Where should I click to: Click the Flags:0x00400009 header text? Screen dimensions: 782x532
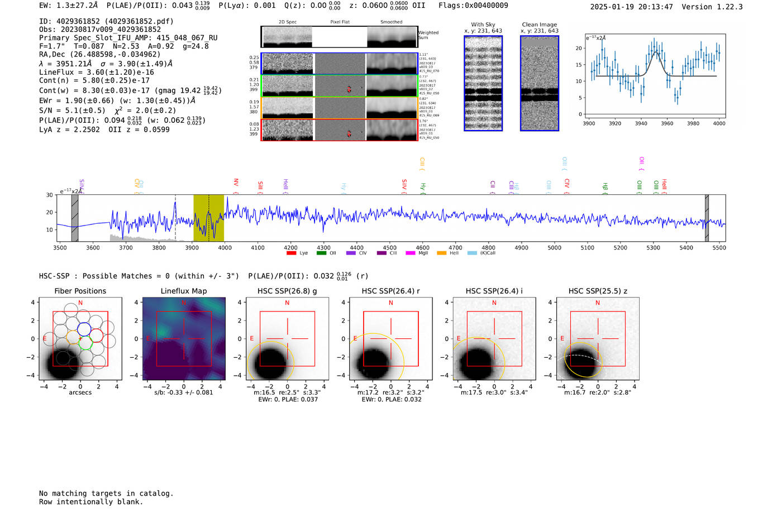[x=473, y=6]
